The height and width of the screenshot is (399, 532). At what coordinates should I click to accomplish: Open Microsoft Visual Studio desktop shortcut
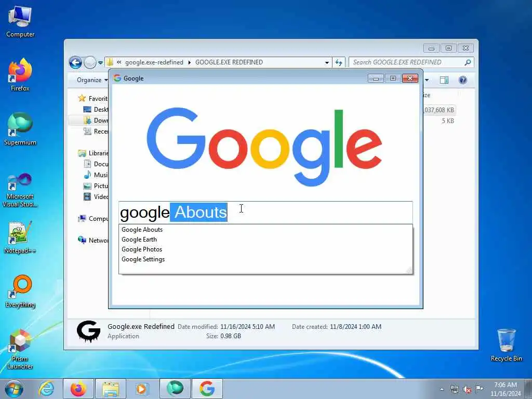(20, 190)
